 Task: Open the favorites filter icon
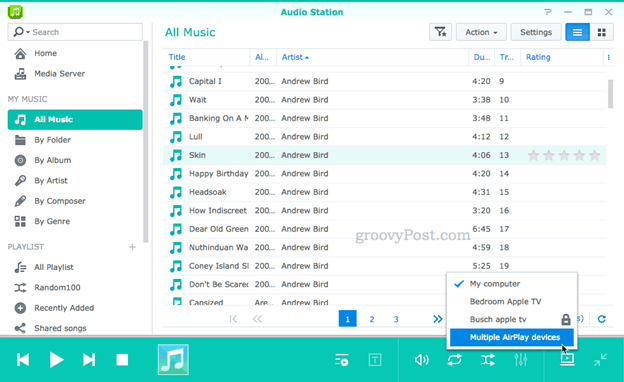(x=441, y=32)
